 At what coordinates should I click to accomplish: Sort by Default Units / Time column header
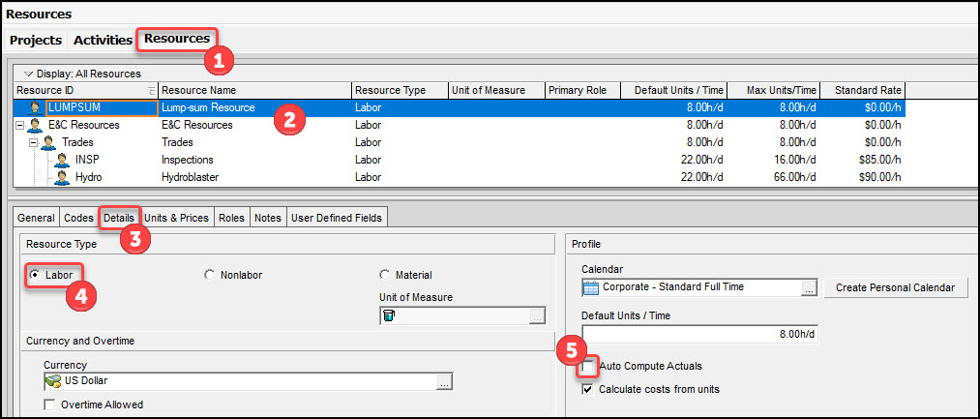click(673, 91)
